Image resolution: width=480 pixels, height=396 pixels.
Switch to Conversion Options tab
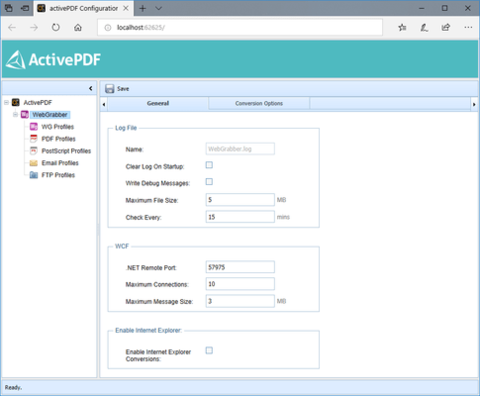tap(259, 103)
